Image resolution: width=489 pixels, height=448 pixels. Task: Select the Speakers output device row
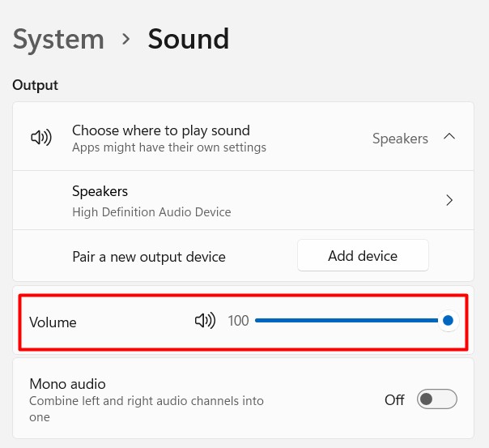243,200
